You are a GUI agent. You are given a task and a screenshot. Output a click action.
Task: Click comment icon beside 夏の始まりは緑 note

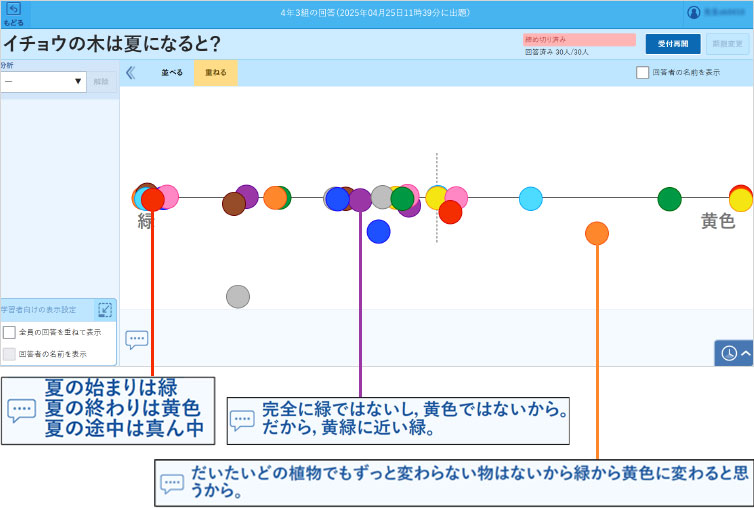point(21,410)
